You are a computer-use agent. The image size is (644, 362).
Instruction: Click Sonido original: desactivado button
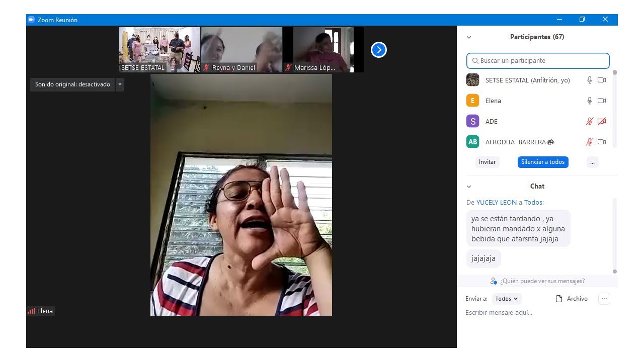coord(72,84)
